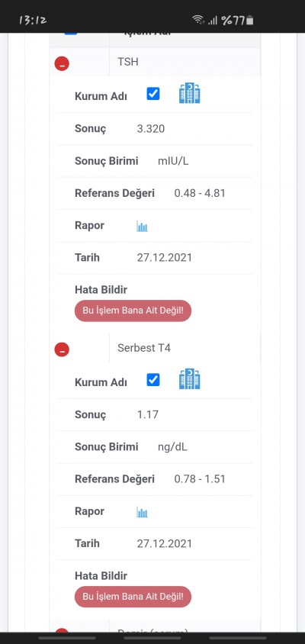Open hospital building icon in Serbest T4 section
The width and height of the screenshot is (305, 644).
pyautogui.click(x=190, y=378)
